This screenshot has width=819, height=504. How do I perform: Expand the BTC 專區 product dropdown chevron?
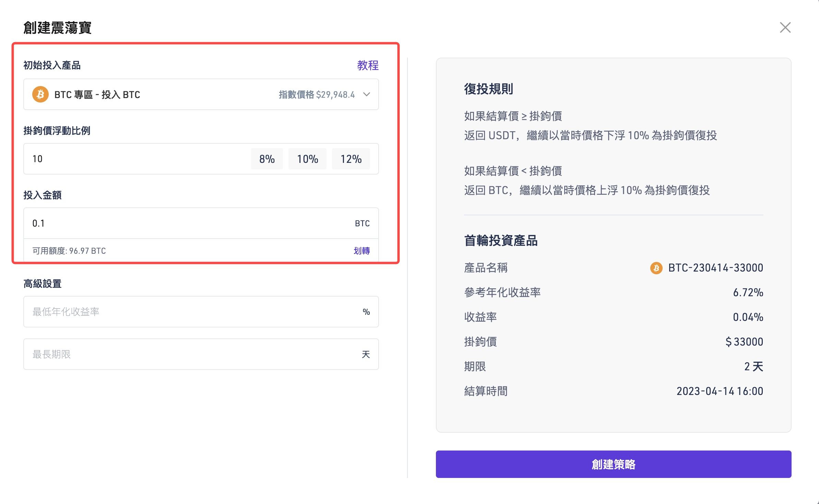(x=367, y=94)
